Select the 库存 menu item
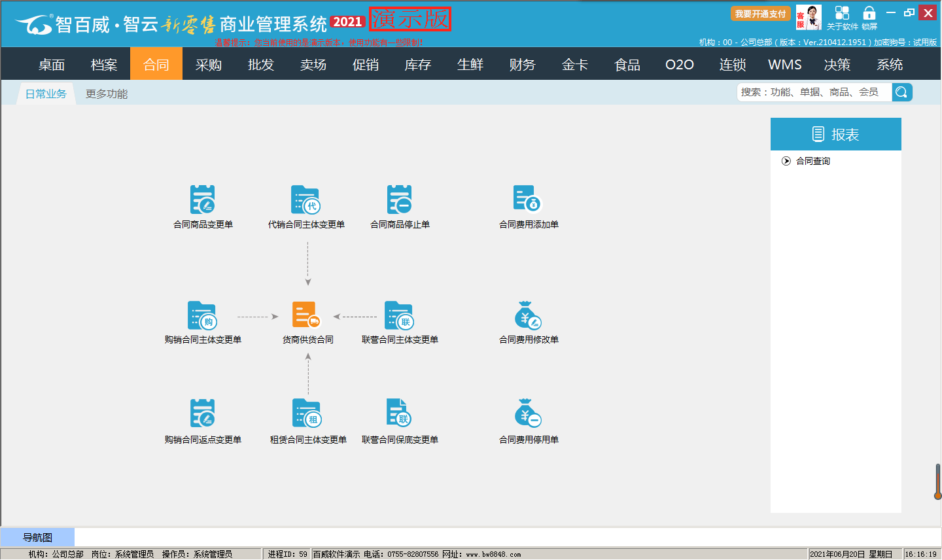The height and width of the screenshot is (560, 942). tap(418, 65)
